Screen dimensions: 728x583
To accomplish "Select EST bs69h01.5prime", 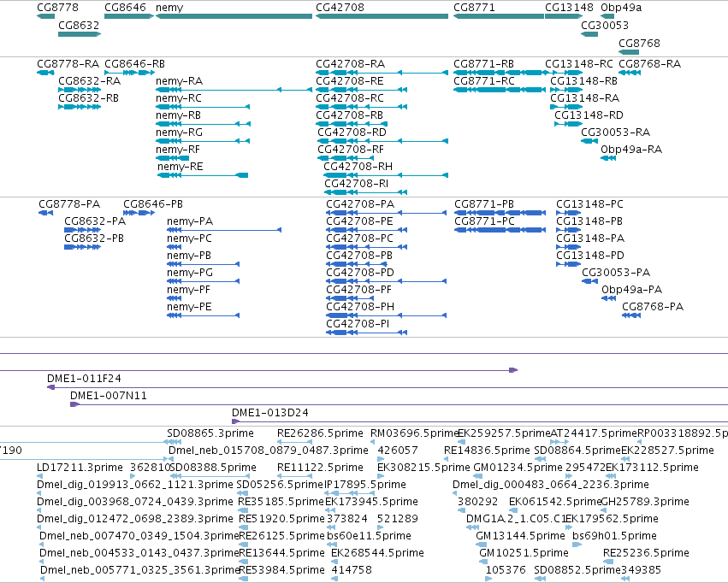I will 614,536.
